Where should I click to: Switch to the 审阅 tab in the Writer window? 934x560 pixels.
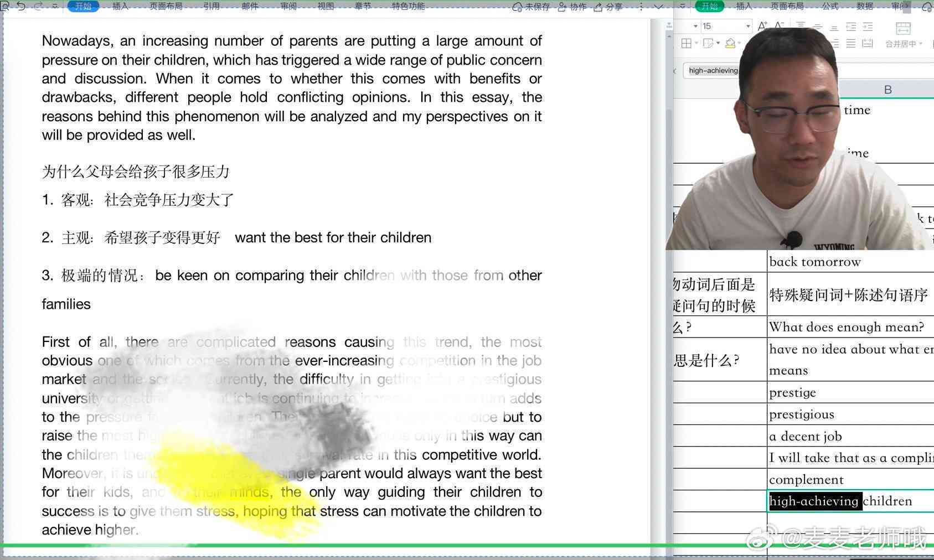288,6
